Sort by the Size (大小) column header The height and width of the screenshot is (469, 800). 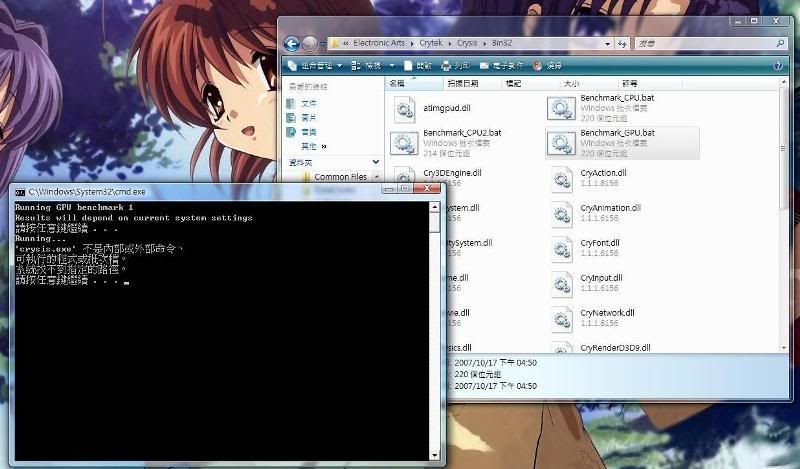[x=588, y=83]
